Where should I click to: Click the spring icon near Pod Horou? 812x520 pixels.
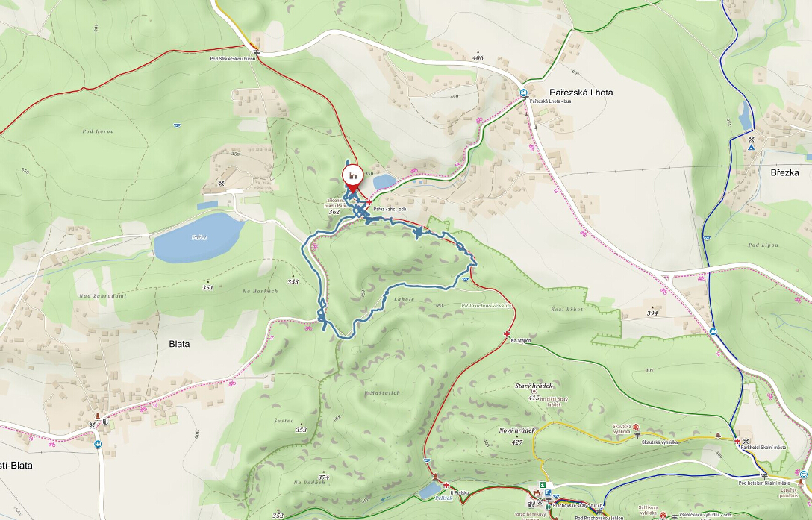[x=178, y=125]
